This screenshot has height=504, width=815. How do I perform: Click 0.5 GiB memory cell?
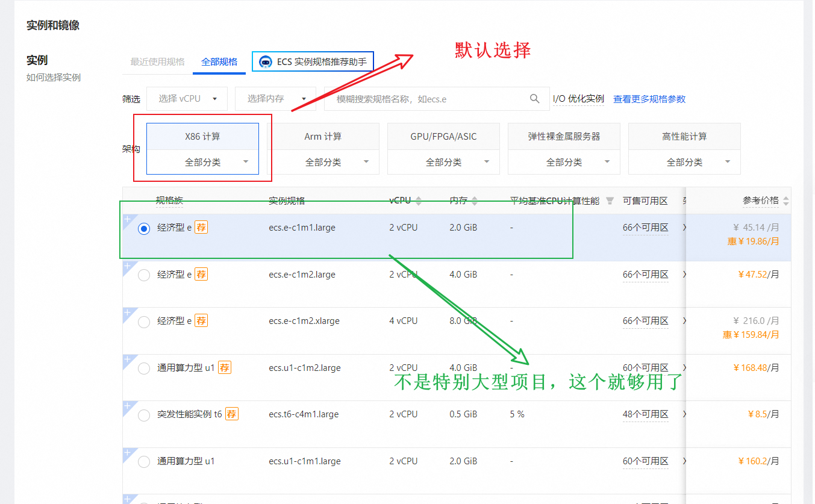(463, 414)
